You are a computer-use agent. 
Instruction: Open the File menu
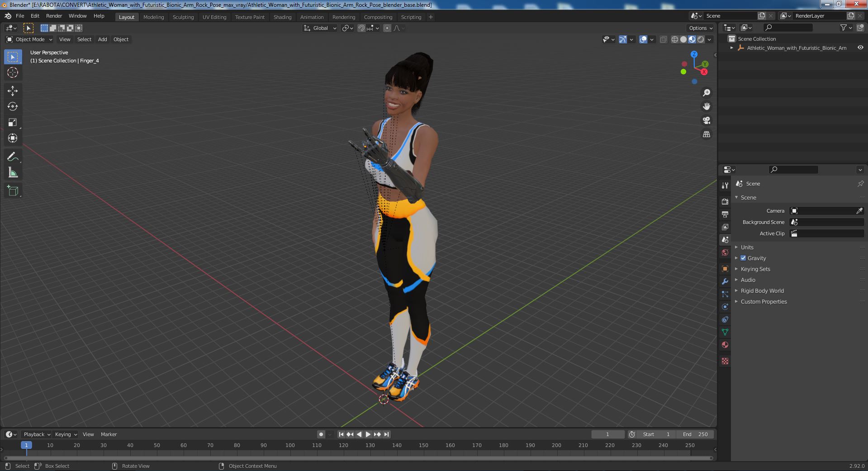[20, 16]
